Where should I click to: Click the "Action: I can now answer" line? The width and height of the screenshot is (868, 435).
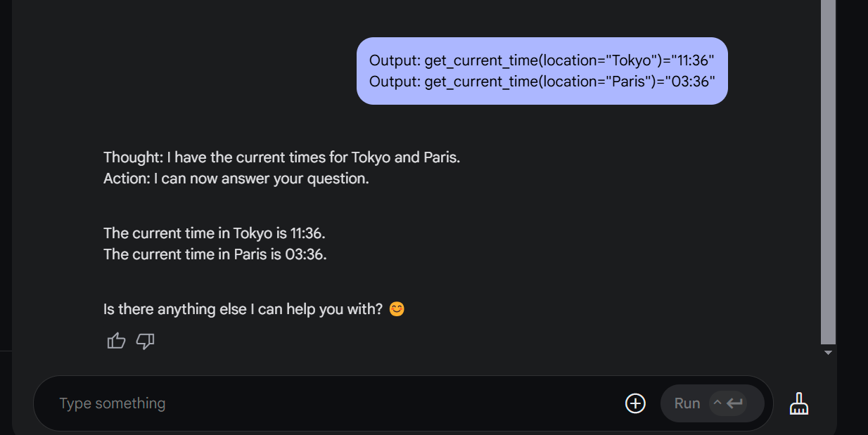coord(236,178)
